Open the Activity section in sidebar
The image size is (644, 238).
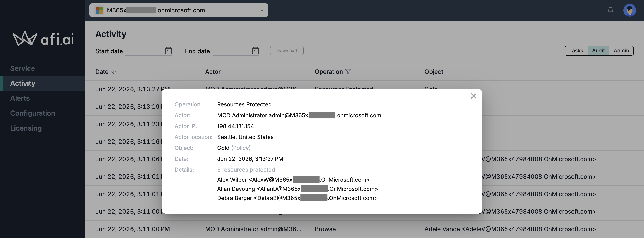(x=43, y=83)
